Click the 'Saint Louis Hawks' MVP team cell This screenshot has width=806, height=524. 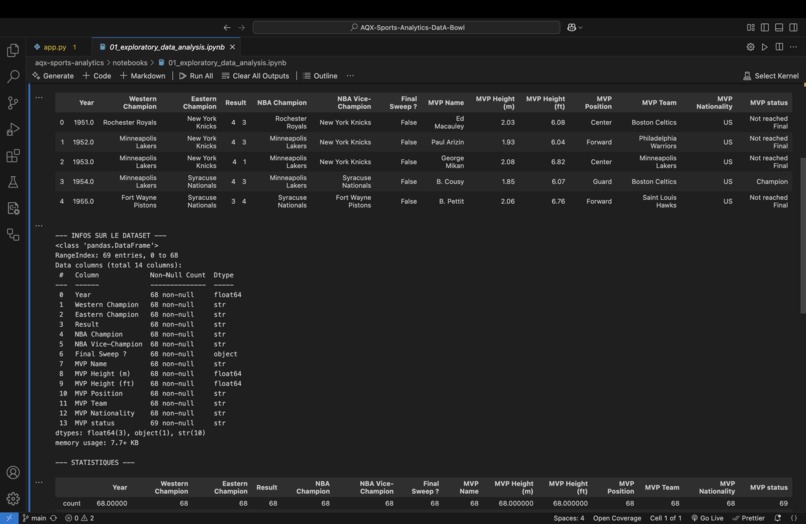[659, 201]
